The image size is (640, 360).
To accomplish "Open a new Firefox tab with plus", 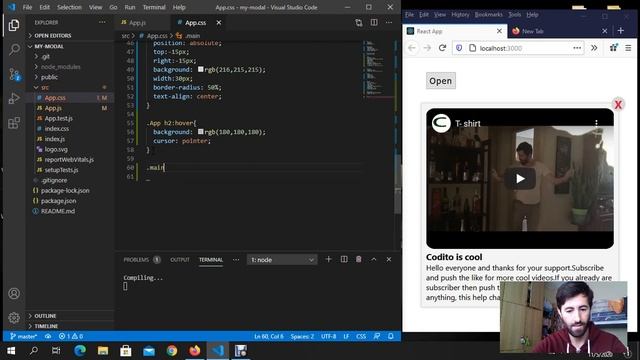I will click(x=621, y=31).
